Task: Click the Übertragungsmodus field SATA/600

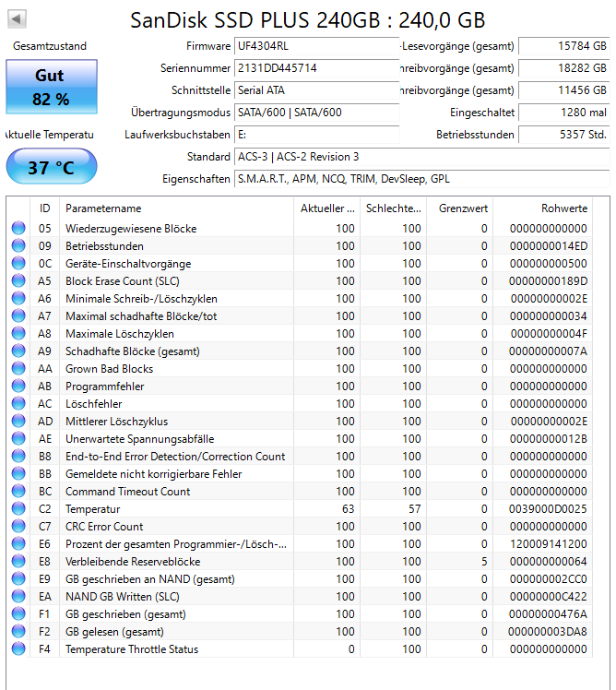Action: click(317, 113)
